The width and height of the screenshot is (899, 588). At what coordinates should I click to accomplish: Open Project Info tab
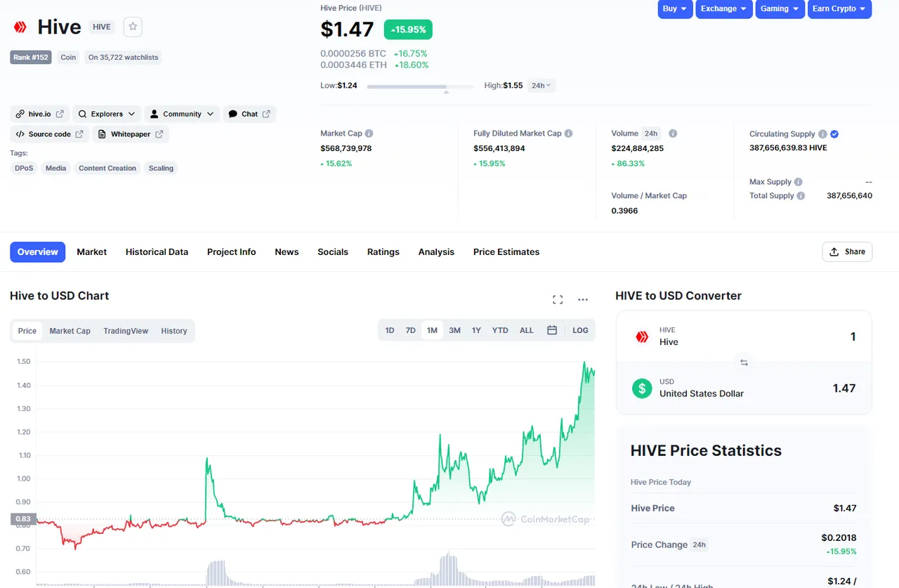tap(231, 252)
